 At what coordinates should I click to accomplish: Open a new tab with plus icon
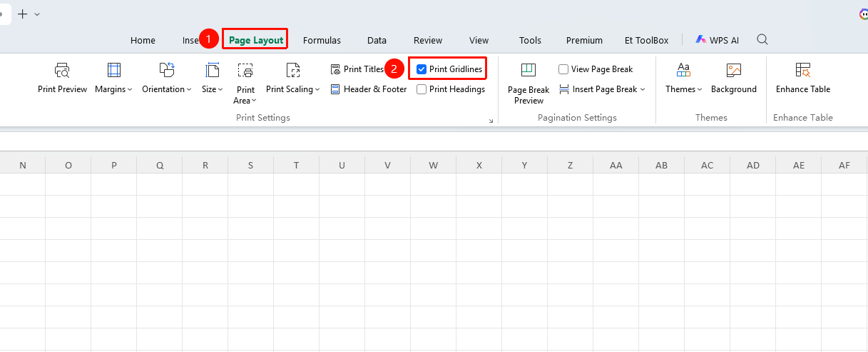click(x=22, y=14)
